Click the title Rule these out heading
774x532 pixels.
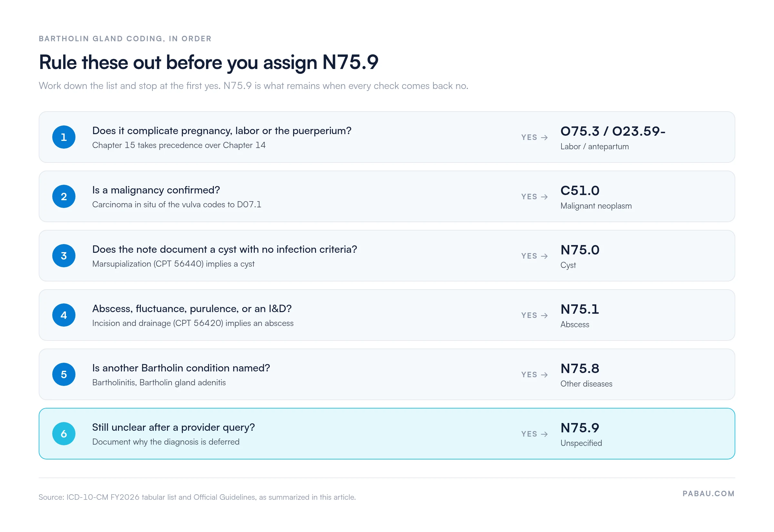(x=209, y=62)
